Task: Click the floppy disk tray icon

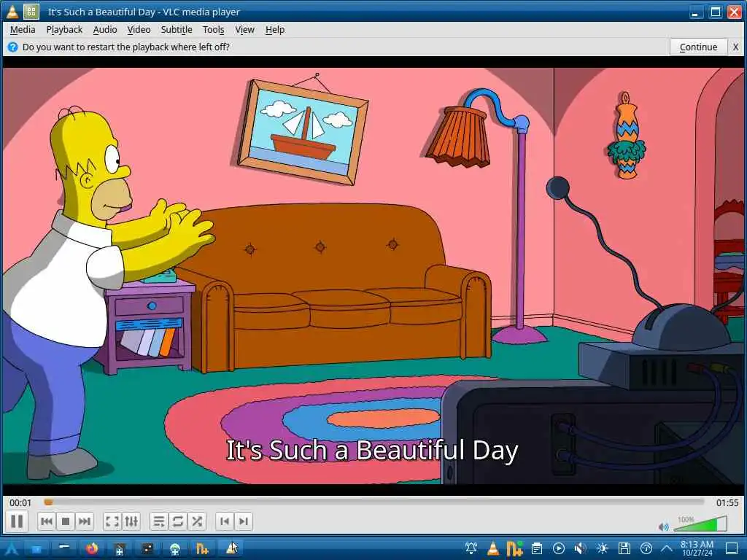Action: [x=624, y=548]
